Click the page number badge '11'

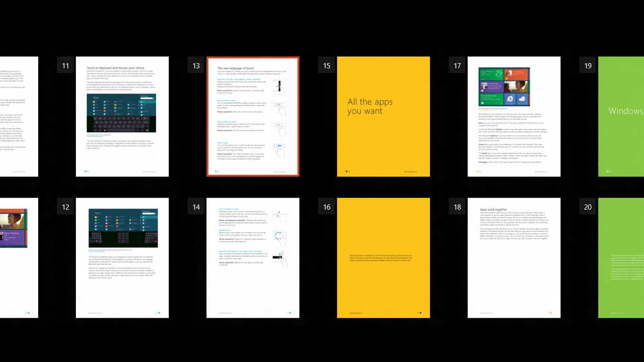click(64, 65)
